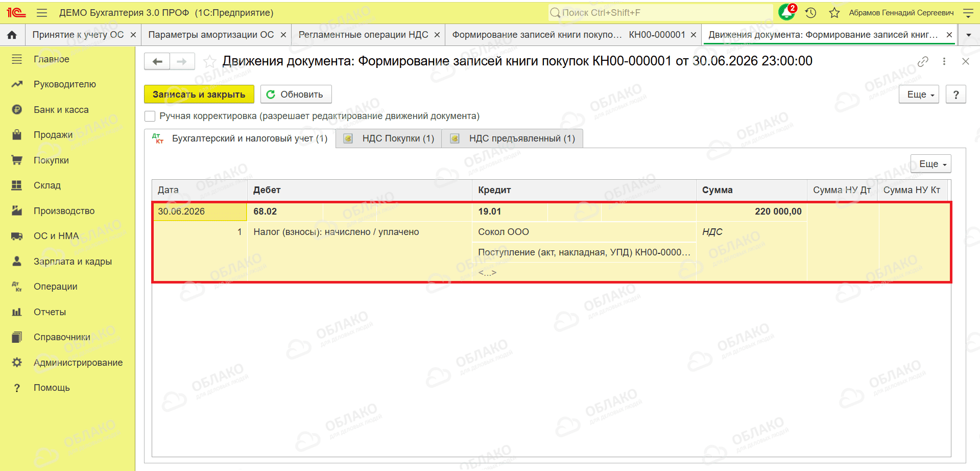The image size is (980, 471).
Task: Select credit account cell 19.01
Action: coord(510,211)
